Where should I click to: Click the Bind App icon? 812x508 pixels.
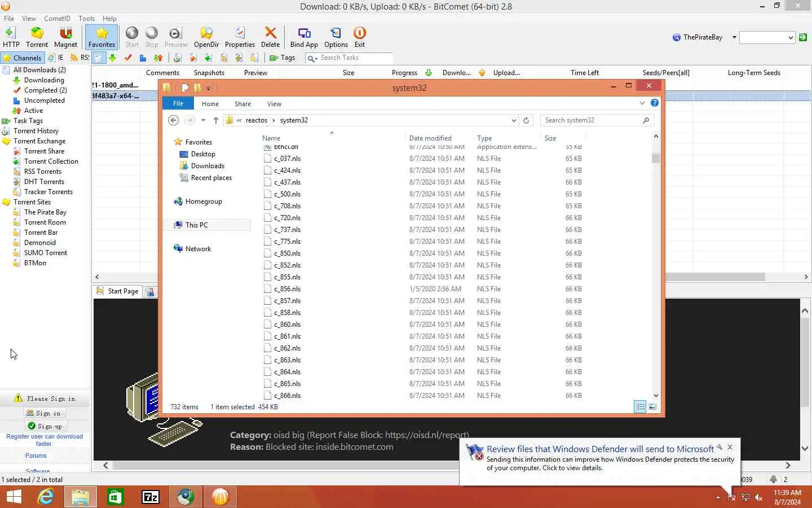coord(304,37)
